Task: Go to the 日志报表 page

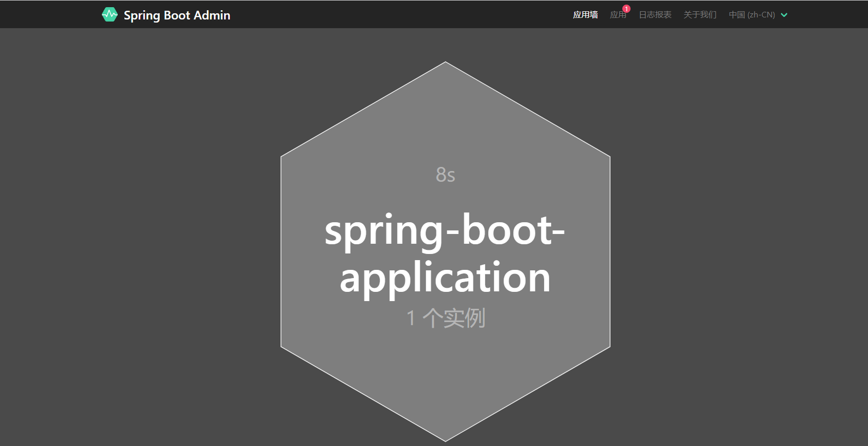Action: [655, 15]
